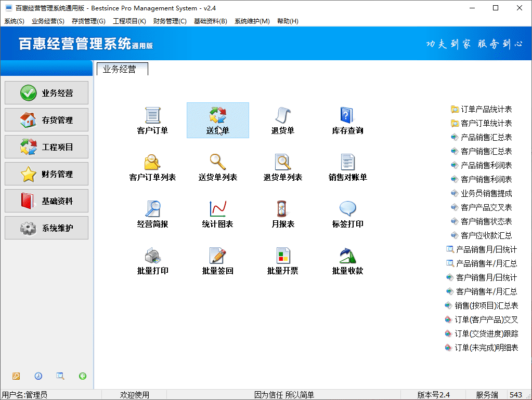This screenshot has height=400, width=532.
Task: Open 业务员销售提成 report
Action: pos(481,193)
